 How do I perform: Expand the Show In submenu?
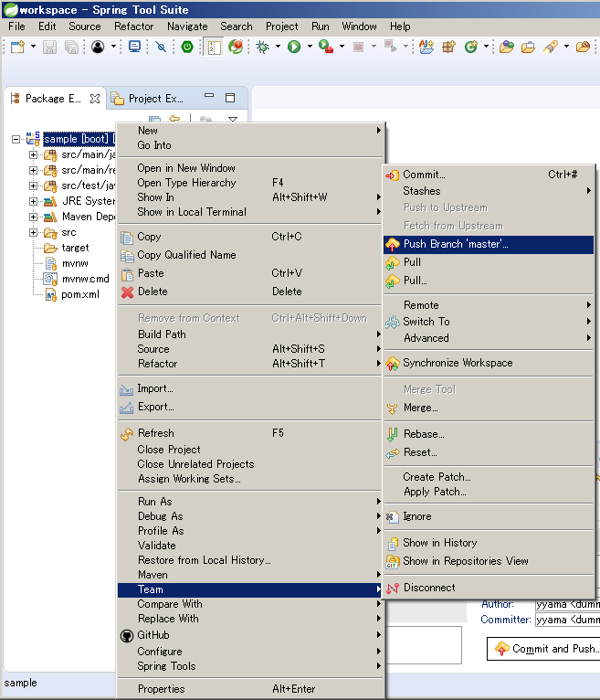coord(250,197)
